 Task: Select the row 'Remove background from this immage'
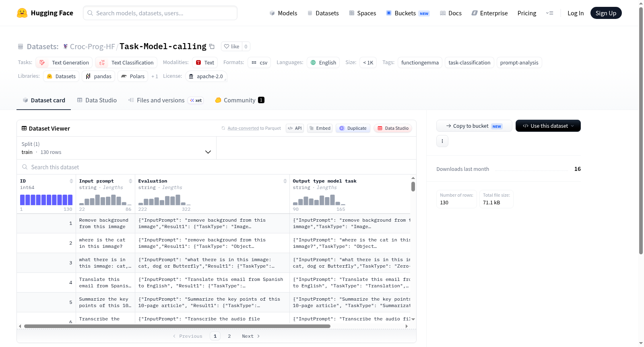tap(213, 223)
